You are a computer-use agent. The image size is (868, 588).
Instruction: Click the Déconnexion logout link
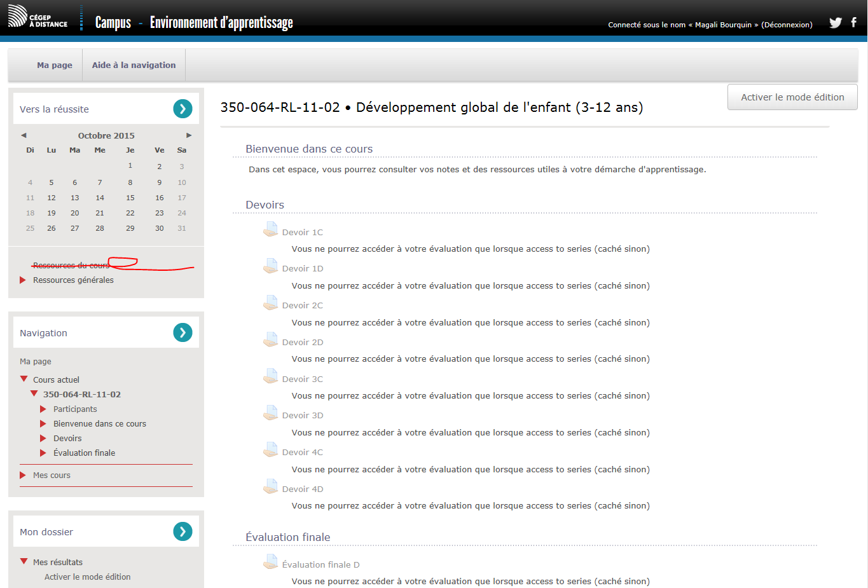pyautogui.click(x=787, y=25)
